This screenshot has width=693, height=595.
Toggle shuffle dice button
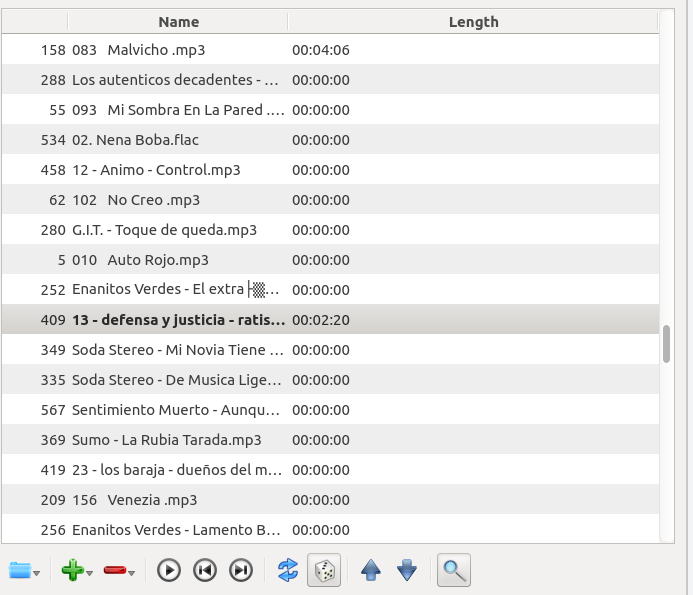324,570
